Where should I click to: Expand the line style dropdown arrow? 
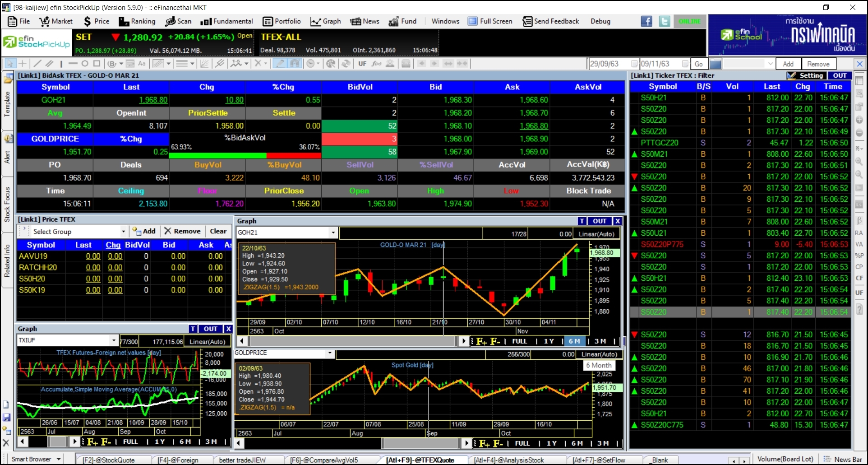click(x=192, y=64)
